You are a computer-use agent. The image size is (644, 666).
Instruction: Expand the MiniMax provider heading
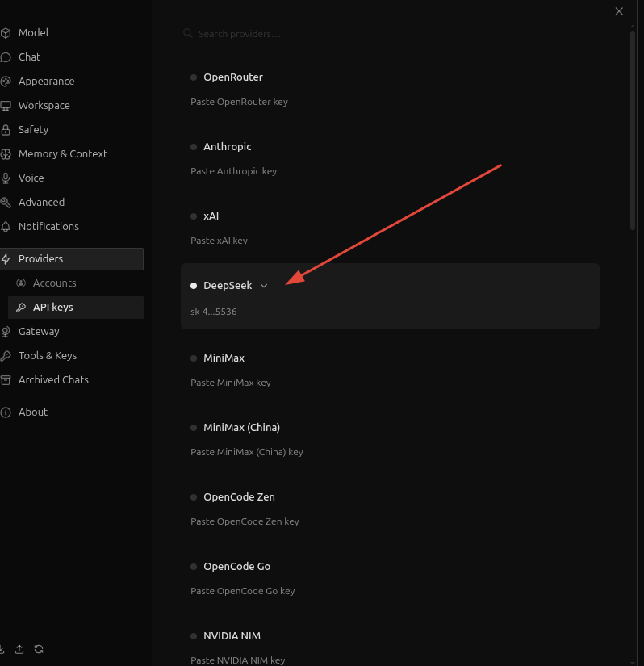(x=224, y=358)
